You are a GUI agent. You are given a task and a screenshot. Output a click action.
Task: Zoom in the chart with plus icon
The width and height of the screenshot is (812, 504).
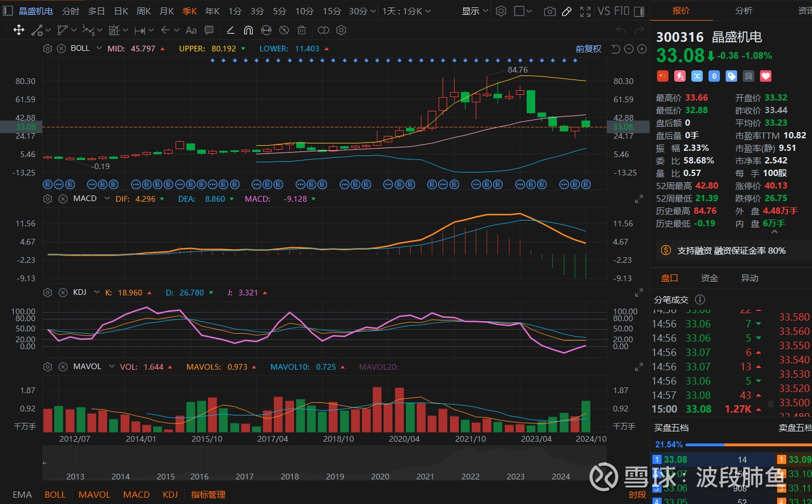[x=642, y=49]
